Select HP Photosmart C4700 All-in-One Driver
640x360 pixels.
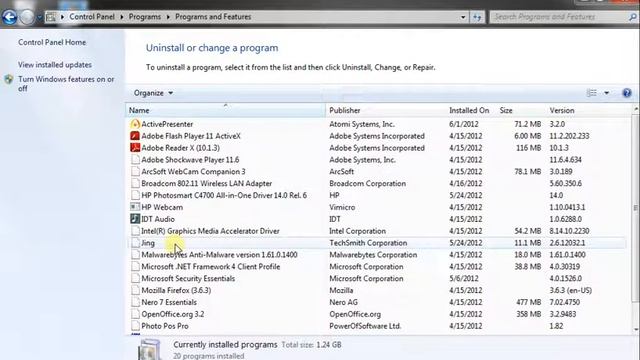[224, 195]
